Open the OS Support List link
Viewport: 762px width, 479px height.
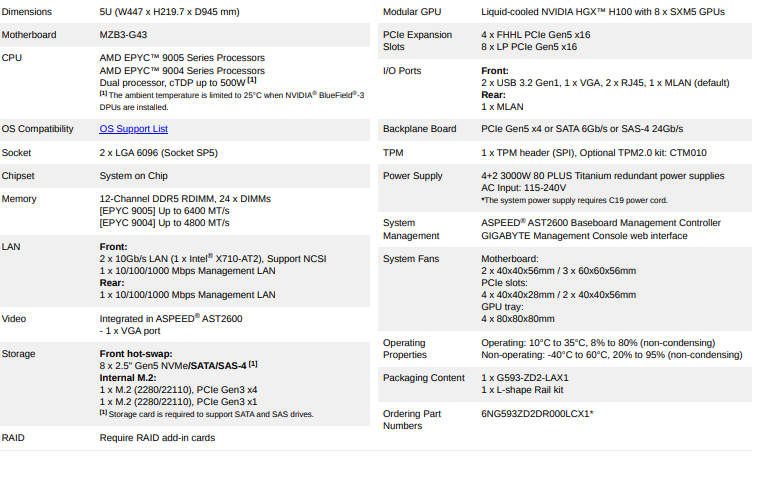coord(134,129)
